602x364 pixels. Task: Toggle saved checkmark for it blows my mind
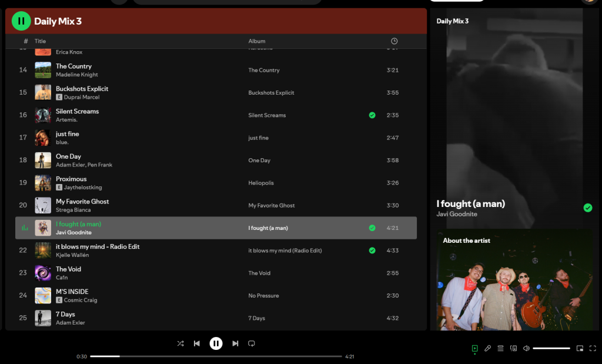pyautogui.click(x=372, y=251)
